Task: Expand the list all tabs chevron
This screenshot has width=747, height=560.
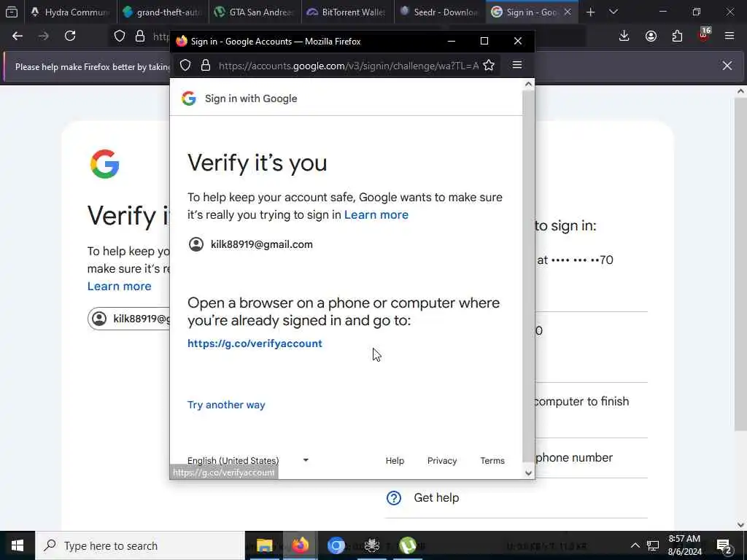Action: pyautogui.click(x=614, y=12)
